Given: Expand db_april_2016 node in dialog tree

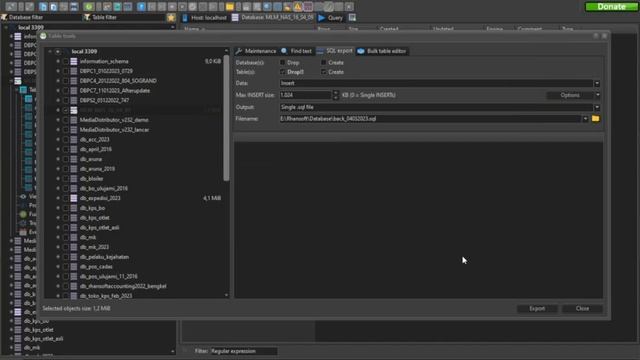Looking at the screenshot, I should click(x=58, y=149).
